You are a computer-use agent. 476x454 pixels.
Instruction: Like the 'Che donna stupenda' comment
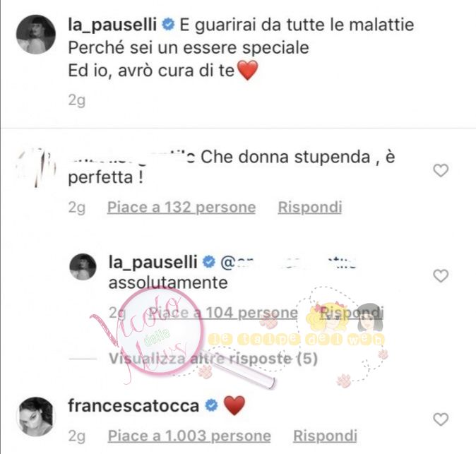click(441, 170)
